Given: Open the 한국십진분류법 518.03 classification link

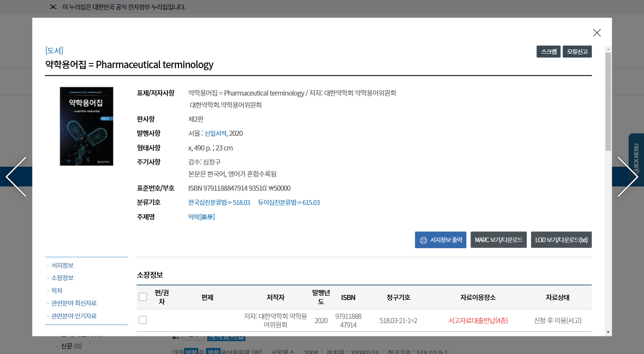Looking at the screenshot, I should tap(219, 202).
